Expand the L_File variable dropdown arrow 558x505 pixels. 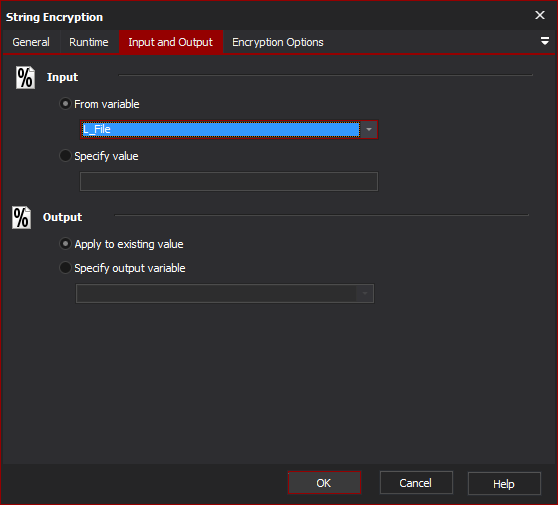(x=369, y=130)
